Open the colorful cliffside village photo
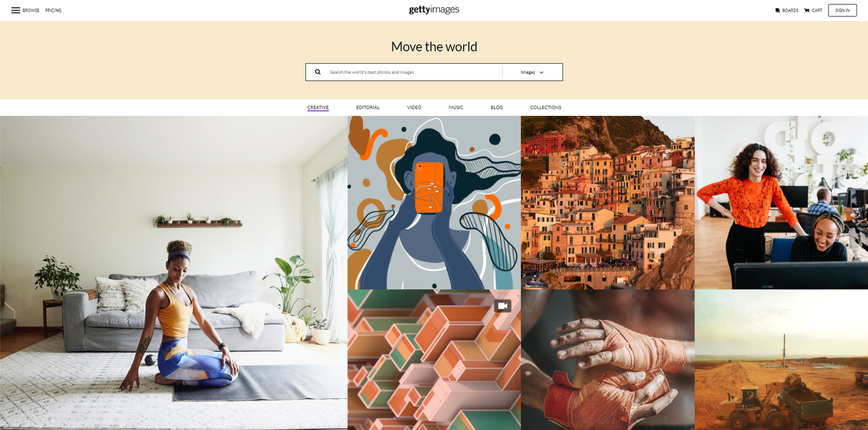The height and width of the screenshot is (430, 868). coord(608,203)
